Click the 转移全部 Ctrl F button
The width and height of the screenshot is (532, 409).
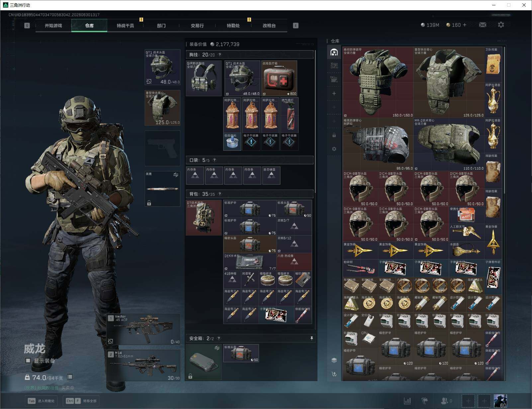coord(81,401)
